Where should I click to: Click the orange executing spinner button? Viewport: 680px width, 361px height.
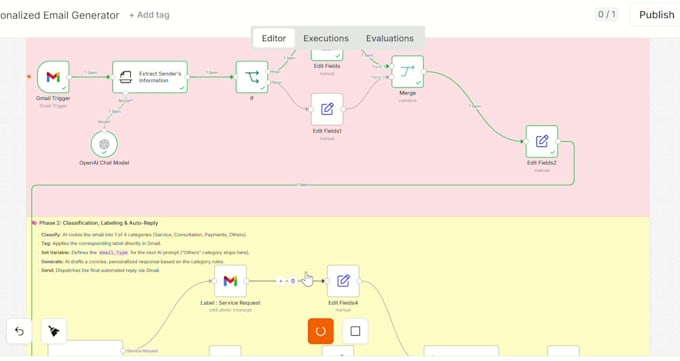[x=320, y=331]
